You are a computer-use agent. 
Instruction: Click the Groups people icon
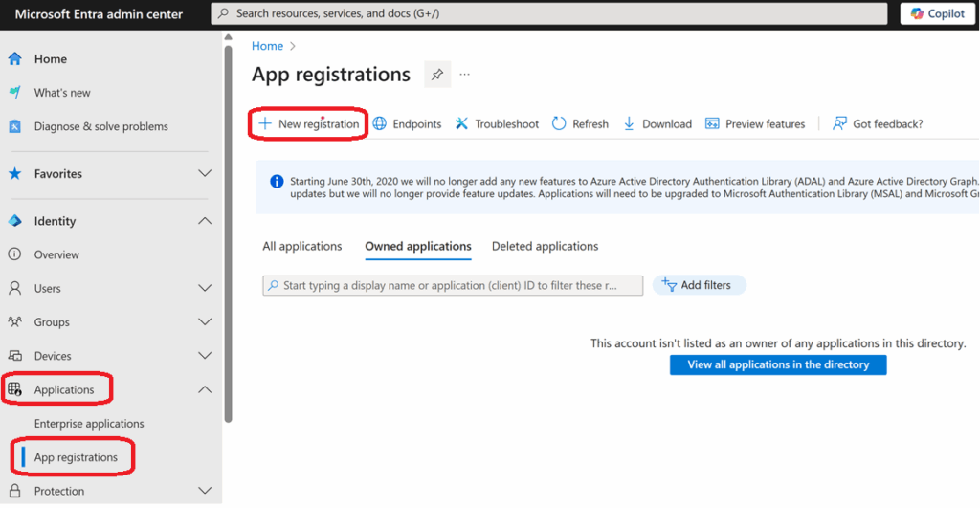click(15, 321)
